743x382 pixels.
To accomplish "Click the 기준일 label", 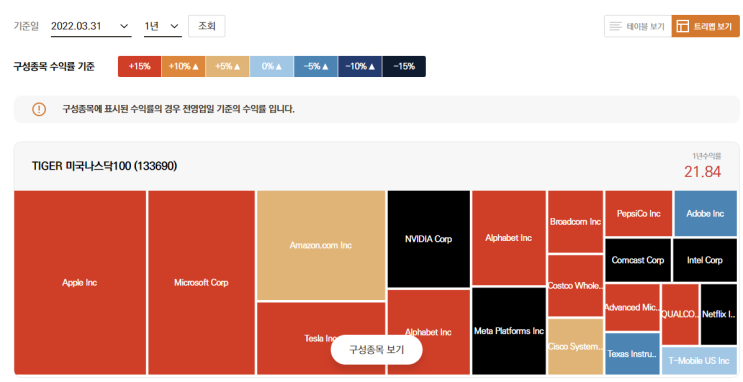I will coord(26,26).
